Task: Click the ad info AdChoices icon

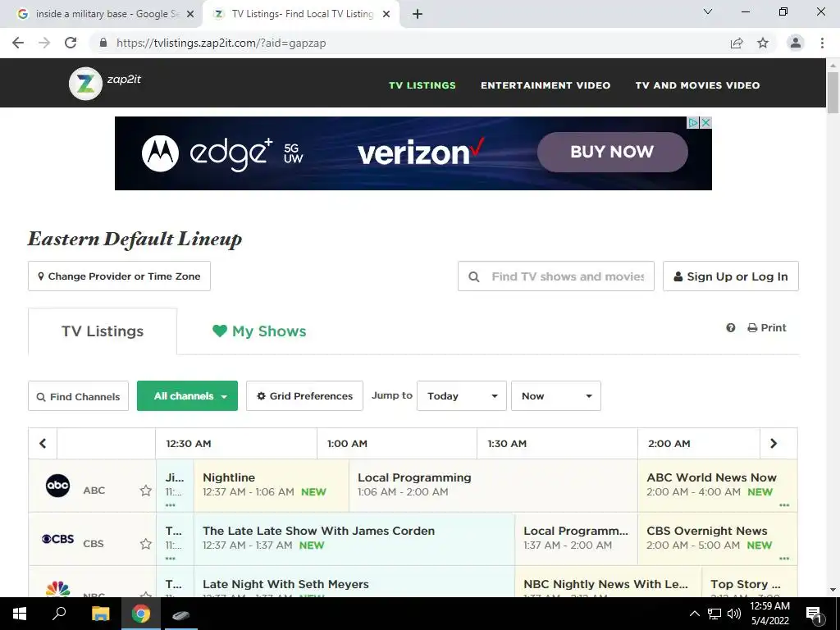Action: pyautogui.click(x=692, y=123)
